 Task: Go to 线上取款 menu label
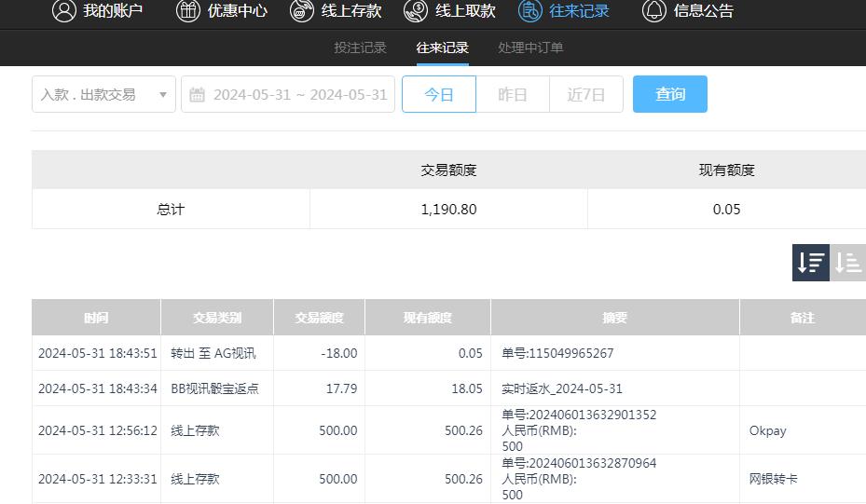coord(465,10)
